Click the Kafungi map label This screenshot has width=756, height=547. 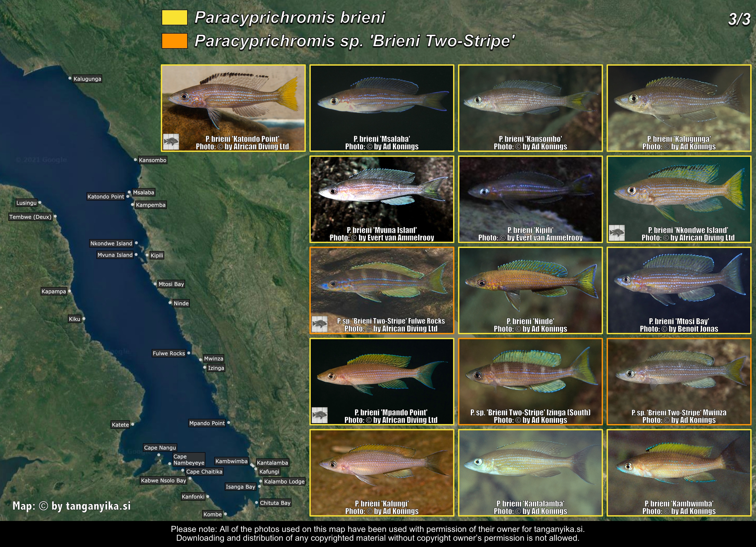(x=269, y=472)
